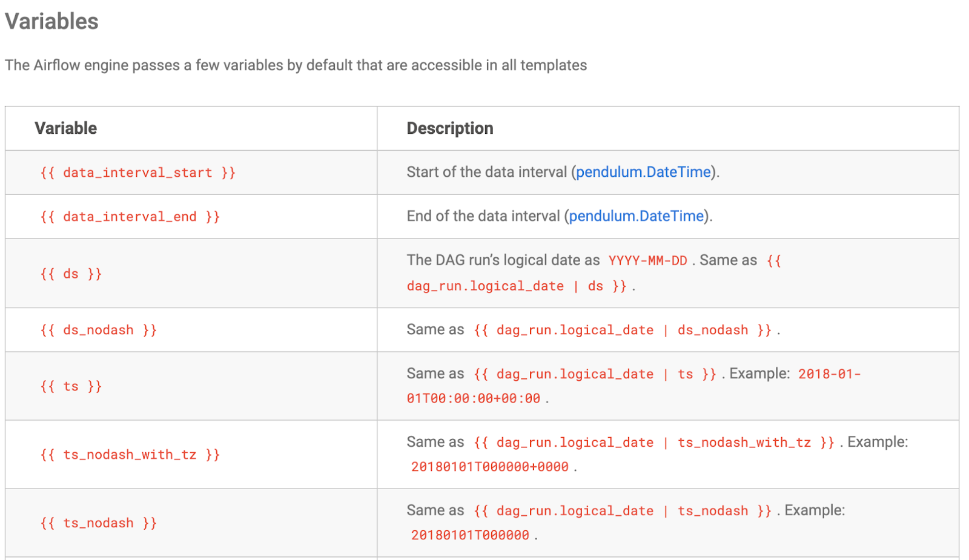
Task: Click the Description column header
Action: (449, 128)
